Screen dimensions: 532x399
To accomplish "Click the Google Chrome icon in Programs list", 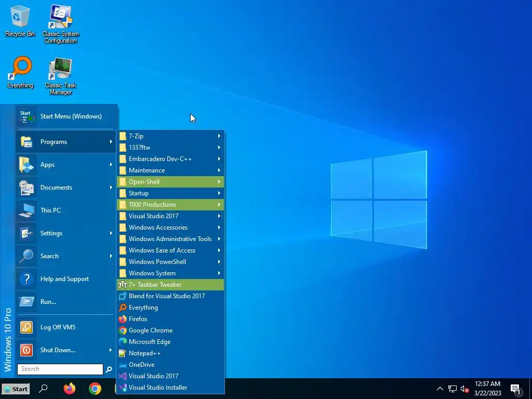I will click(x=123, y=330).
